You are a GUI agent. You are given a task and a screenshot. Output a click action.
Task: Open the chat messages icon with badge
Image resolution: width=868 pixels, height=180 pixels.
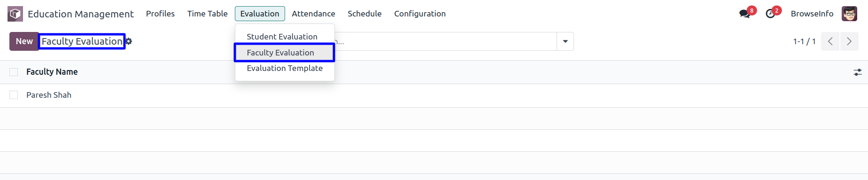744,14
